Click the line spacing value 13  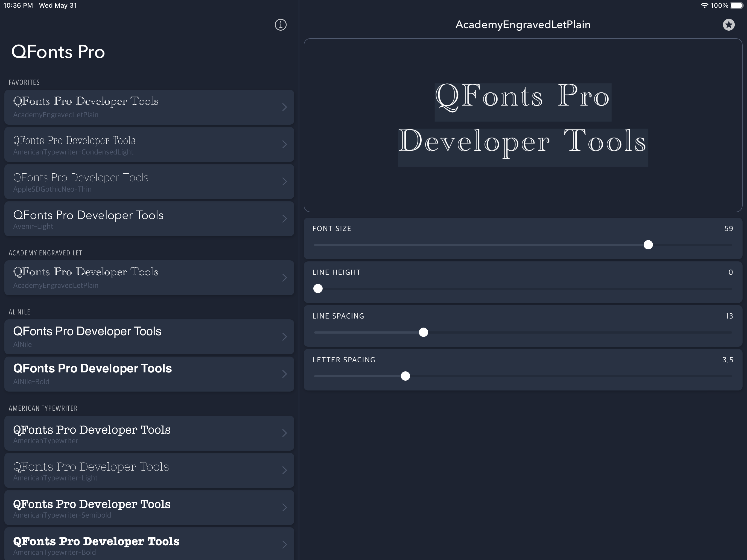(x=729, y=316)
